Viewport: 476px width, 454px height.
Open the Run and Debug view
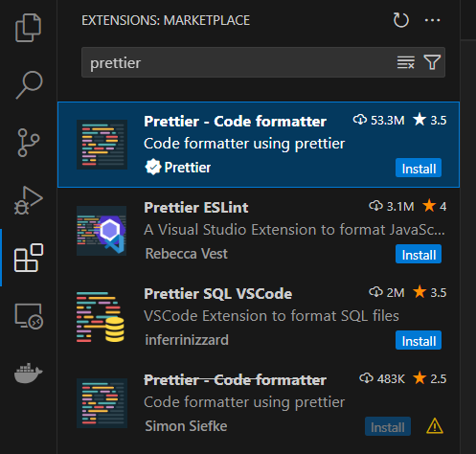click(x=28, y=200)
